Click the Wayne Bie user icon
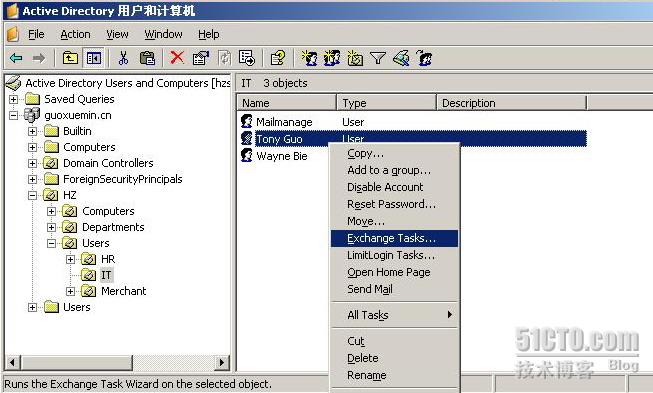 click(x=247, y=155)
